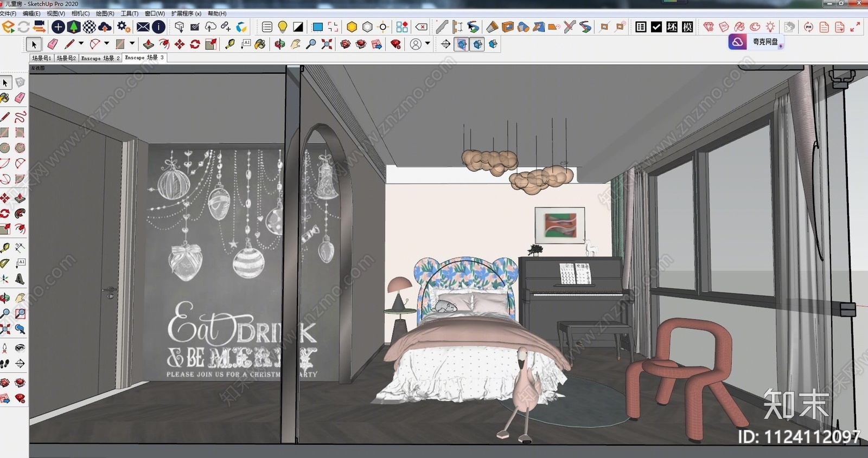This screenshot has height=458, width=868.
Task: Expand the Arc tool dropdown arrow
Action: pyautogui.click(x=107, y=43)
